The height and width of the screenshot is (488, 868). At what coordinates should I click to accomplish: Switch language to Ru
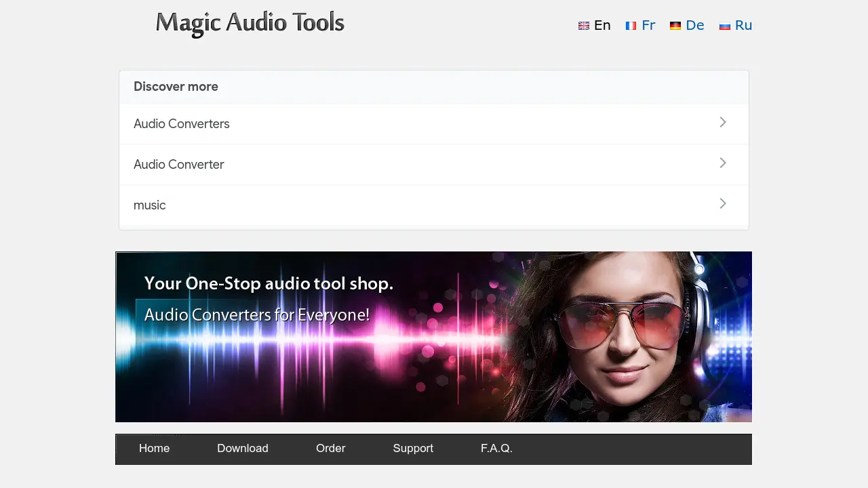pyautogui.click(x=743, y=25)
